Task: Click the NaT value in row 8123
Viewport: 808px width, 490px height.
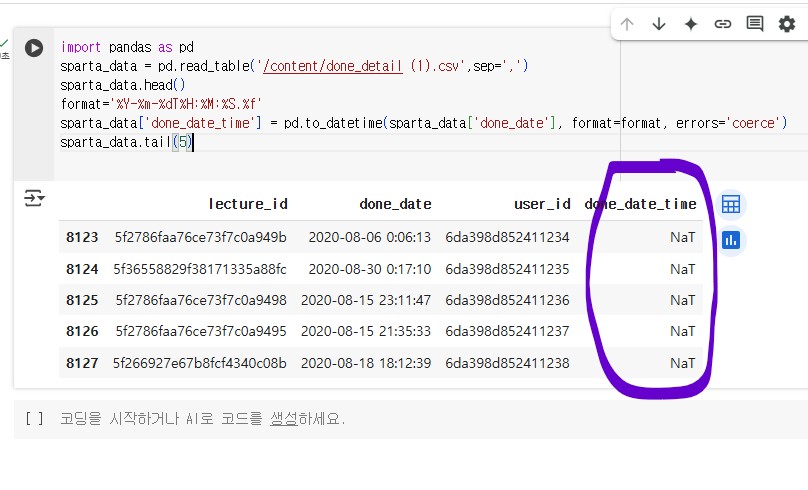Action: click(x=683, y=238)
